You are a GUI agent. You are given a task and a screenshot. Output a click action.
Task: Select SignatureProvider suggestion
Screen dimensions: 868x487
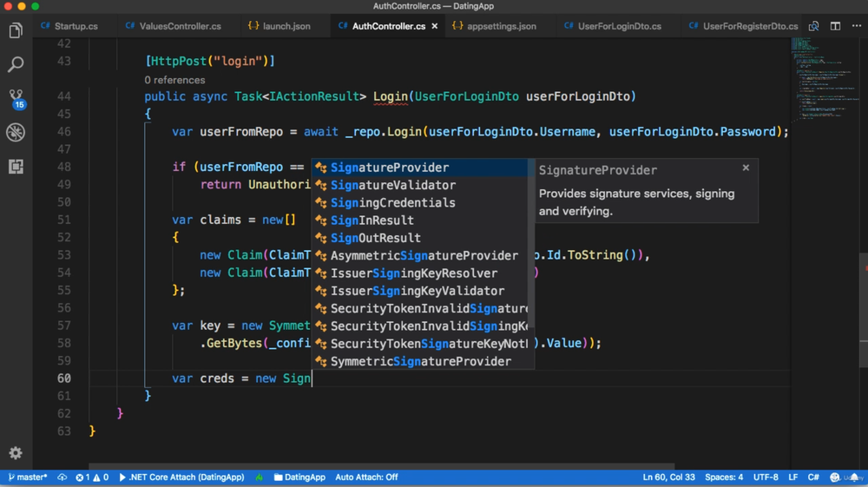[x=420, y=168]
